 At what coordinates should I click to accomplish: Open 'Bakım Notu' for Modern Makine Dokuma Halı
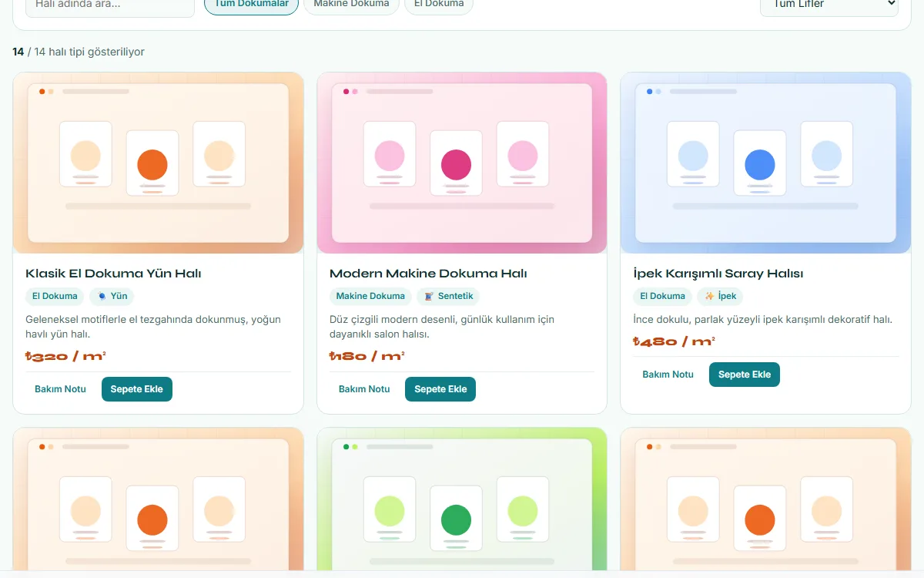364,389
